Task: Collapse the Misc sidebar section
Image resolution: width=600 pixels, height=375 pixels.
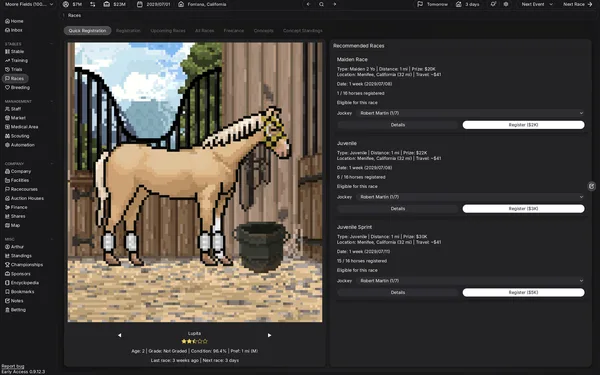Action: (x=52, y=239)
